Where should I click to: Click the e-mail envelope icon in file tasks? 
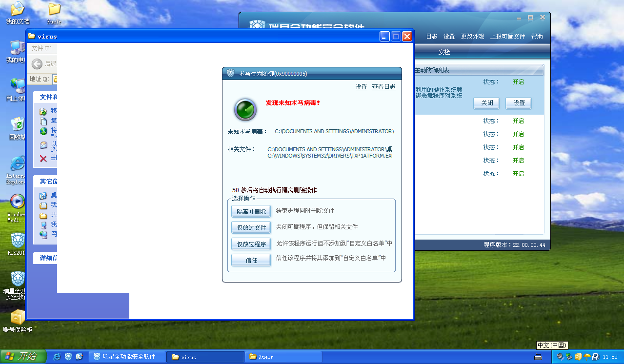click(43, 145)
